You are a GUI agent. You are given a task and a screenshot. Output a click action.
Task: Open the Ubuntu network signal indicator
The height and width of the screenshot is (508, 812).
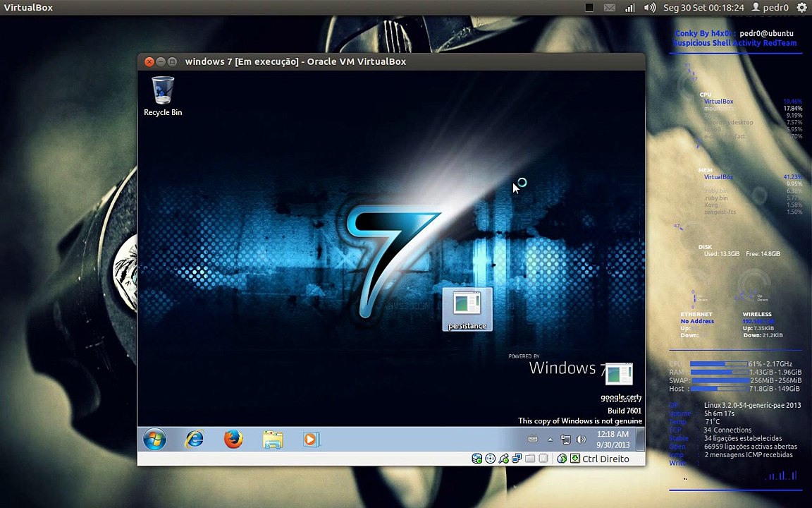[629, 7]
